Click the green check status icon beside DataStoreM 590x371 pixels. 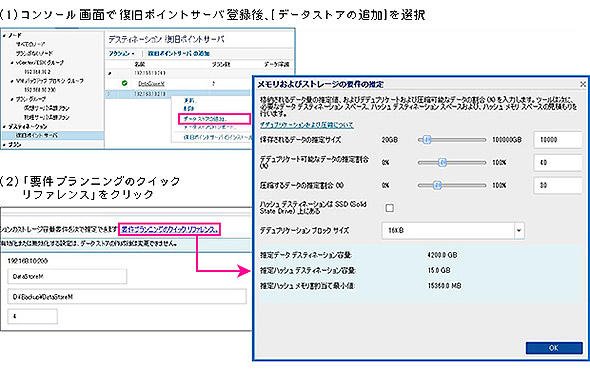click(125, 83)
